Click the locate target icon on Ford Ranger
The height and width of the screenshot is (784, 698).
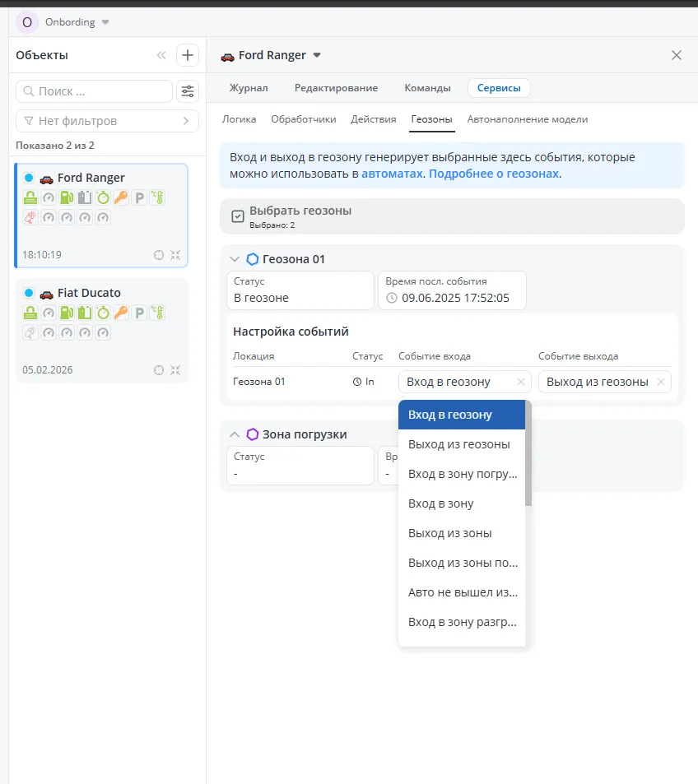[x=159, y=255]
